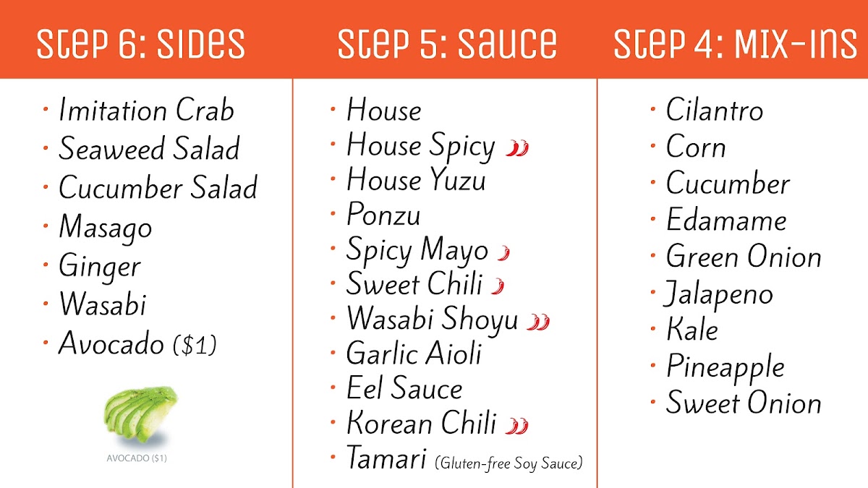
Task: Click the double chili icon beside House Spicy
Action: (517, 148)
